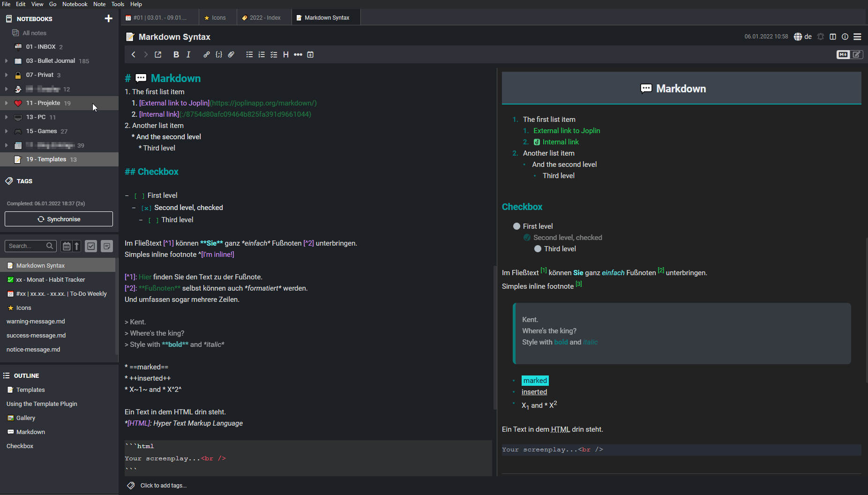Expand 11 - Projekte notebook

point(6,103)
